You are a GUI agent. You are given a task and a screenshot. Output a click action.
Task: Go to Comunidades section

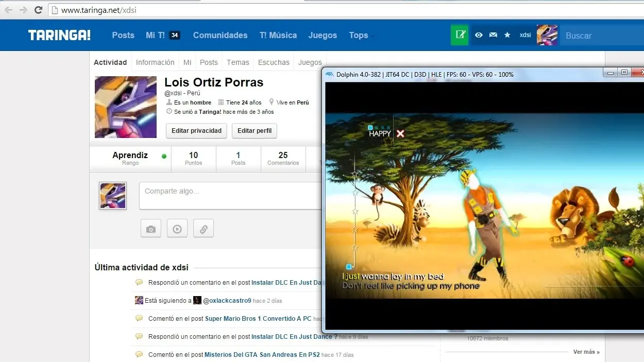tap(220, 35)
